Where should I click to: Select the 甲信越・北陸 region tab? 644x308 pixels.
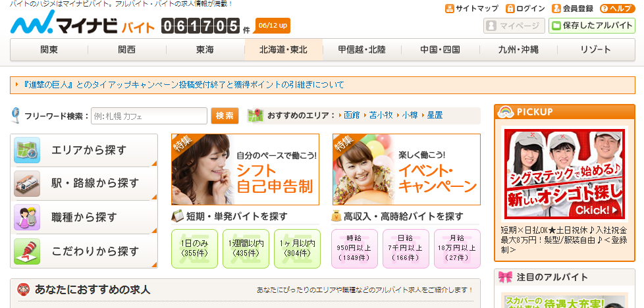pos(362,50)
